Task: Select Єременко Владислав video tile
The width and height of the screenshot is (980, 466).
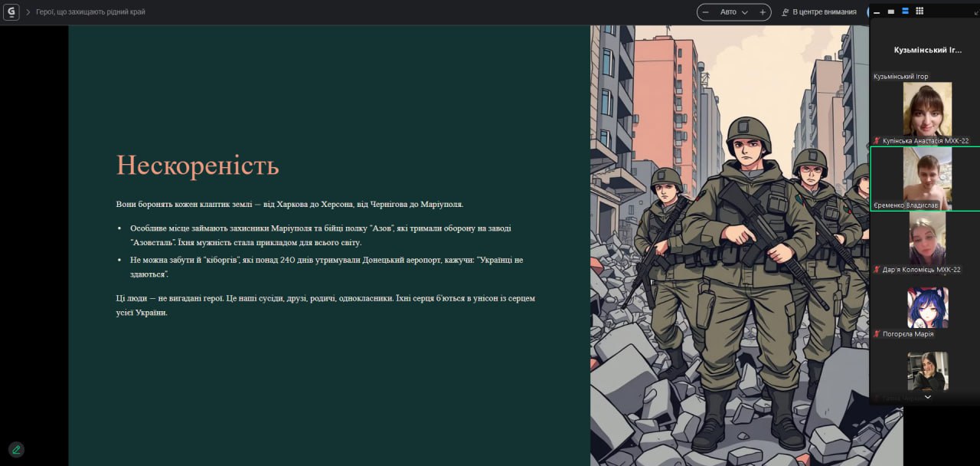Action: point(927,178)
